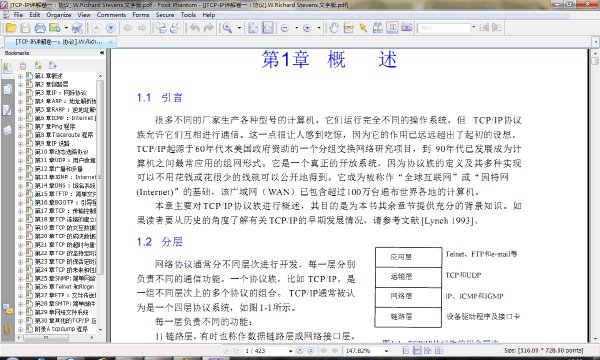Expand the 第1章 bookmark node
The image size is (600, 360).
click(x=21, y=76)
